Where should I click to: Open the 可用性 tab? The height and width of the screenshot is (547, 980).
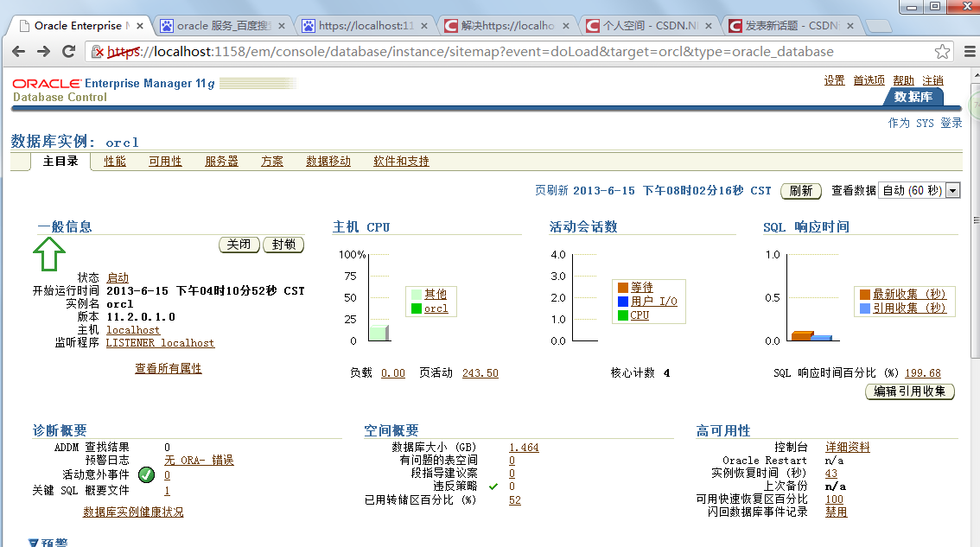coord(166,162)
